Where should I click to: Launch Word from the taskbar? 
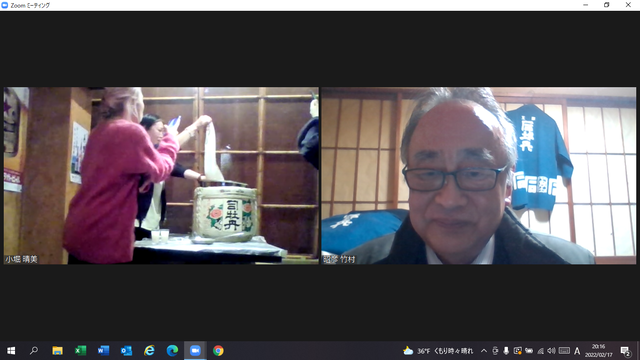point(103,351)
